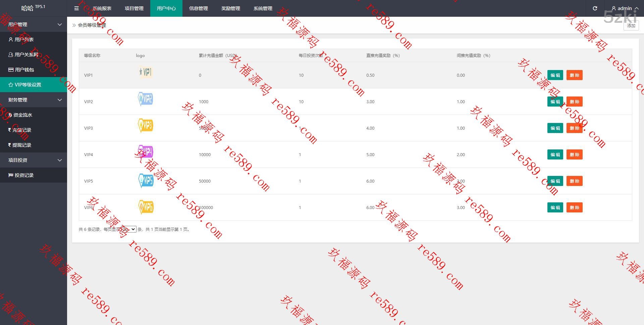Open 投资记录 in the sidebar
644x325 pixels.
pos(34,175)
